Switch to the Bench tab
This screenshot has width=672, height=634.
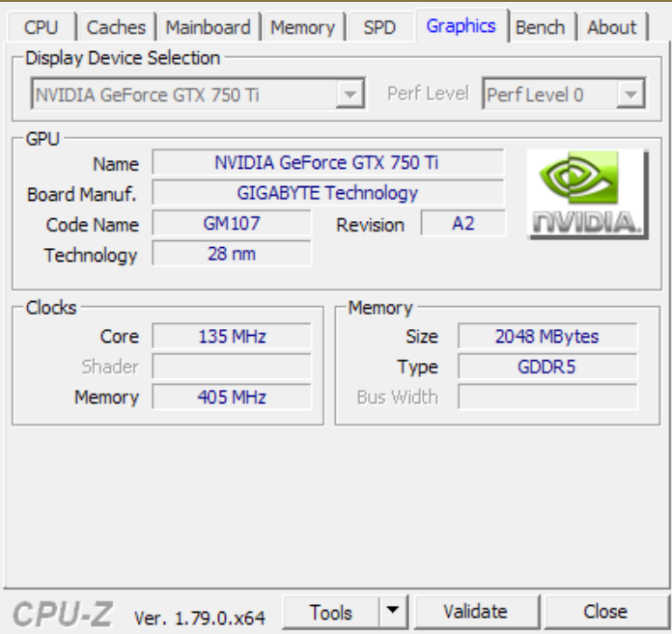(541, 27)
